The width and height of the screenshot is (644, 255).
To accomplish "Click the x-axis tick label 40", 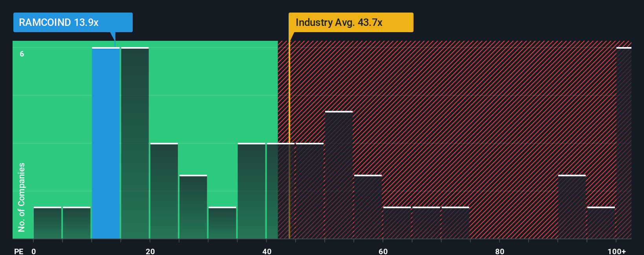I will pos(267,251).
